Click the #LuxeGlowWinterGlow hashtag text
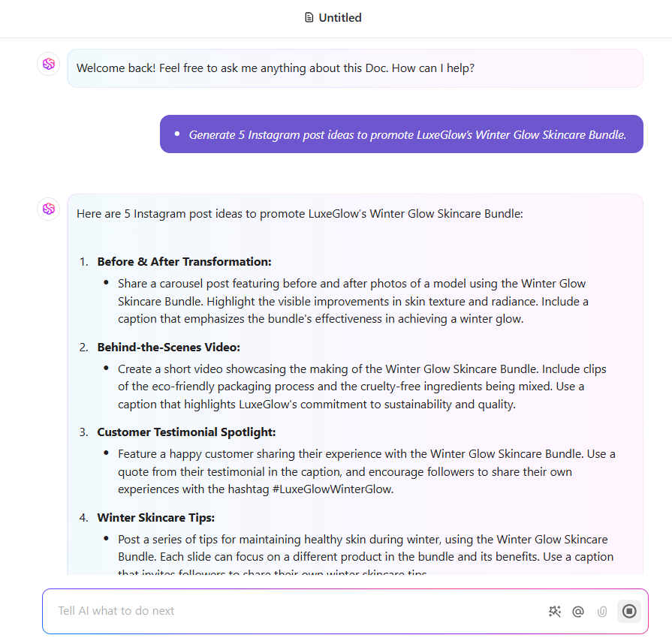The image size is (672, 641). [330, 489]
